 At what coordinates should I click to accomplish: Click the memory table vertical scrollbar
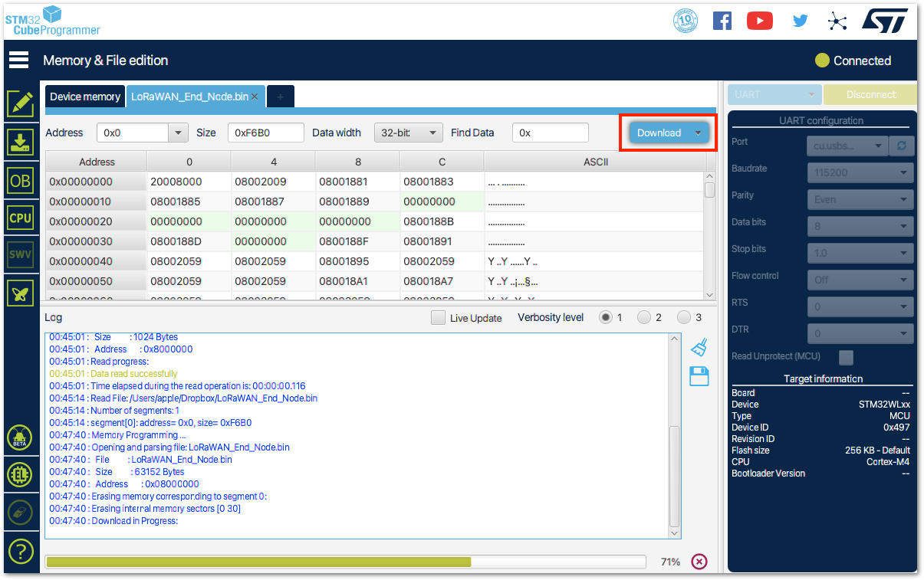[709, 235]
